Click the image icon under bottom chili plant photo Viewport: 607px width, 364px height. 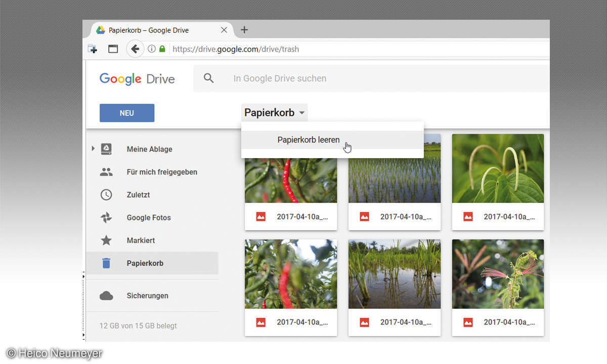click(261, 322)
